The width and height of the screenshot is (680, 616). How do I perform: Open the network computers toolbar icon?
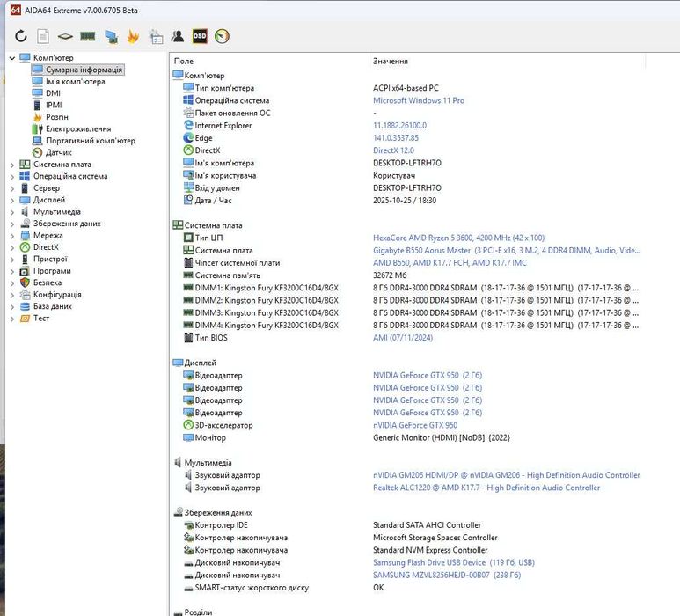(112, 36)
